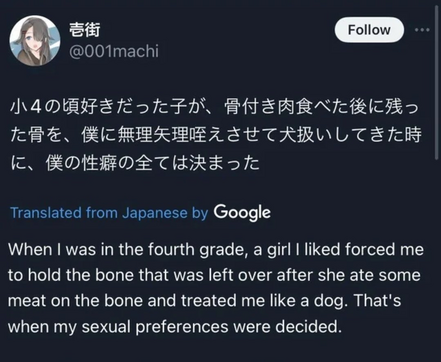Screen dimensions: 441x362
Task: Follow the 001machi account
Action: click(369, 30)
